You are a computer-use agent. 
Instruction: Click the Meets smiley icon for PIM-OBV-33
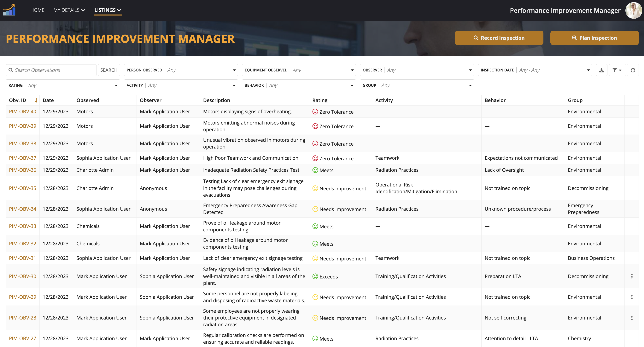tap(315, 226)
